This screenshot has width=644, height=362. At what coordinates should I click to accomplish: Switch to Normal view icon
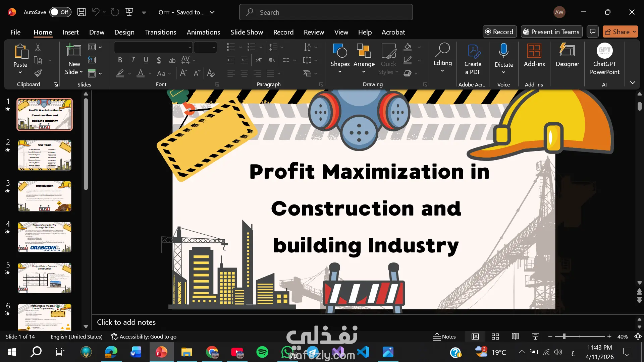pyautogui.click(x=475, y=337)
